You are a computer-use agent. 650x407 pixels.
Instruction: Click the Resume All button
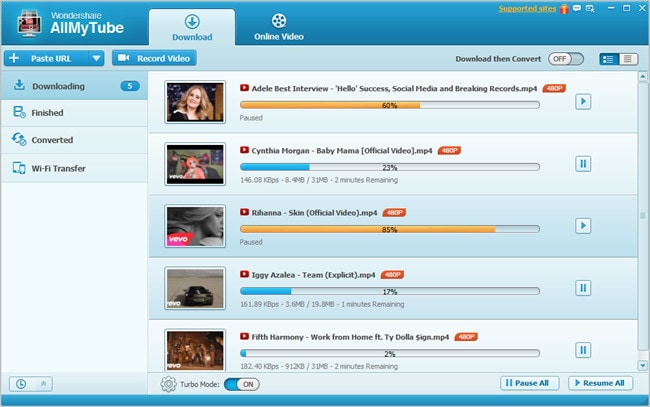click(600, 383)
